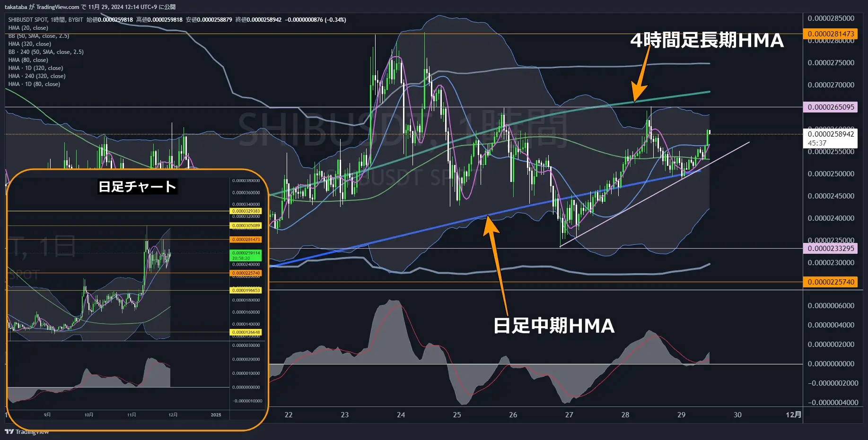Click date 27 on the time axis
The height and width of the screenshot is (440, 868).
coord(569,415)
